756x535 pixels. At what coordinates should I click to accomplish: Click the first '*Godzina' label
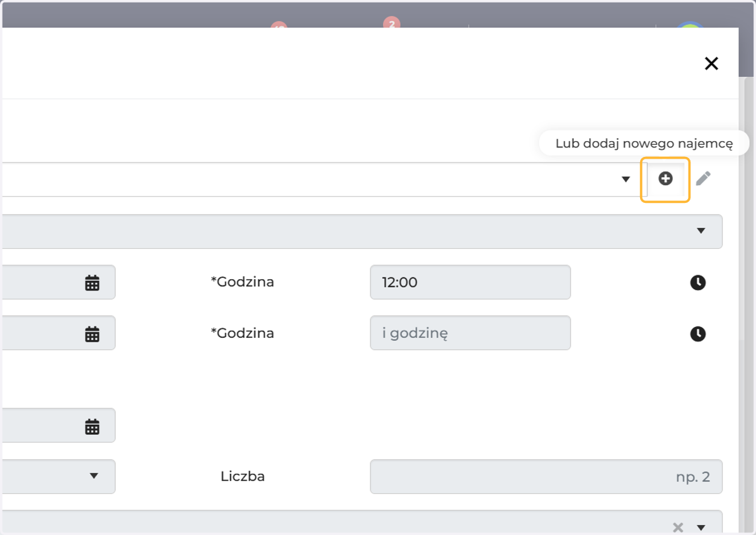point(243,282)
